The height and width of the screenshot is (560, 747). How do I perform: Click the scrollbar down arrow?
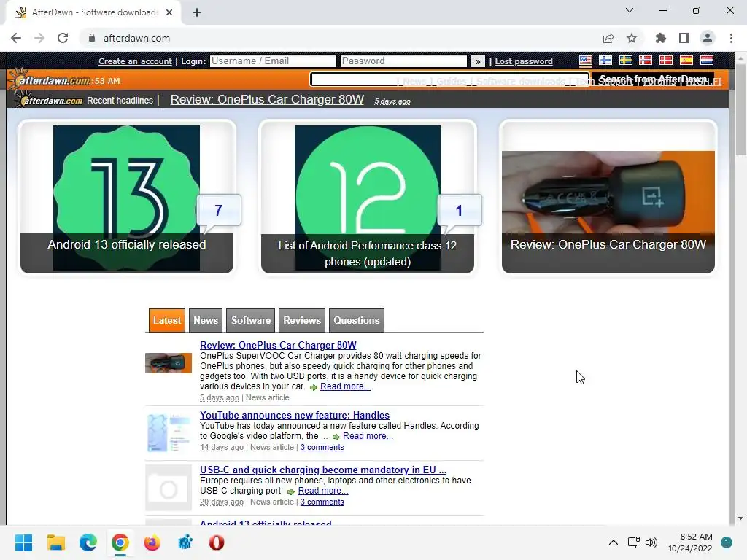click(x=741, y=518)
